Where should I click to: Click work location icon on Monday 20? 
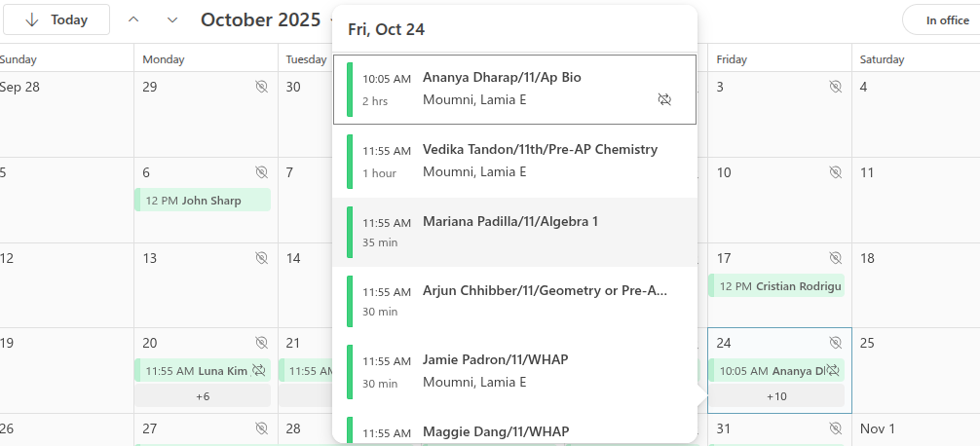tap(261, 343)
